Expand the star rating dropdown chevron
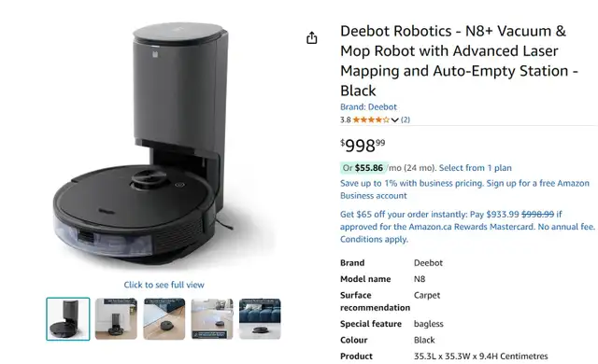 tap(394, 120)
